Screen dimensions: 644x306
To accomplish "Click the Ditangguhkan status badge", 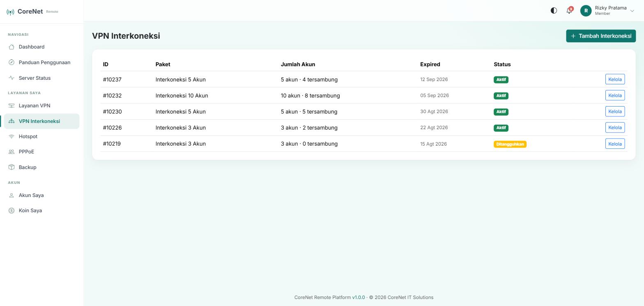I will click(x=510, y=144).
